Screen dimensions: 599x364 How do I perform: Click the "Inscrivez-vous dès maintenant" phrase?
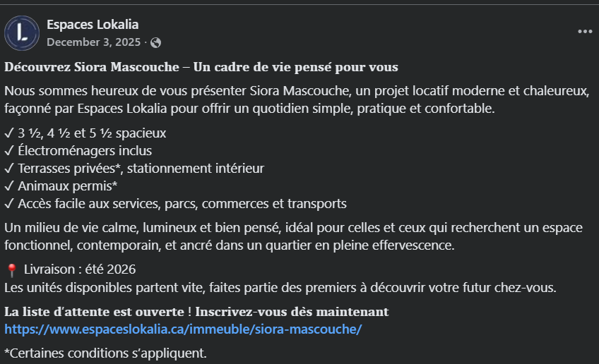292,311
